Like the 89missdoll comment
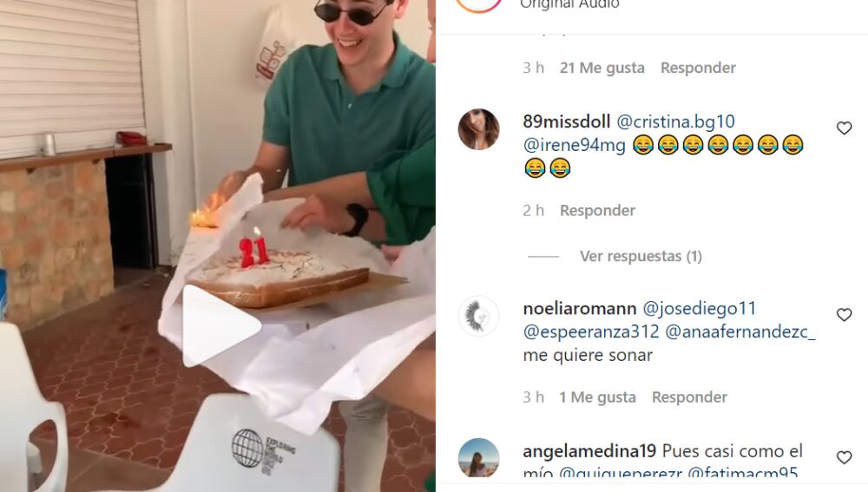The image size is (868, 492). coord(844,128)
